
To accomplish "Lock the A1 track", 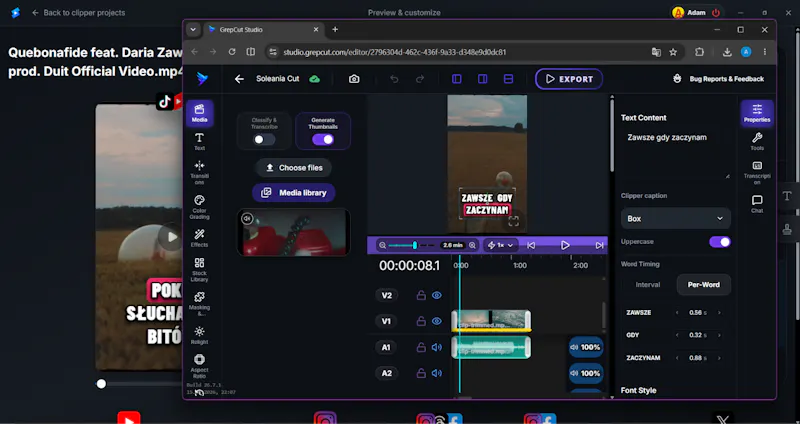I will (x=421, y=347).
